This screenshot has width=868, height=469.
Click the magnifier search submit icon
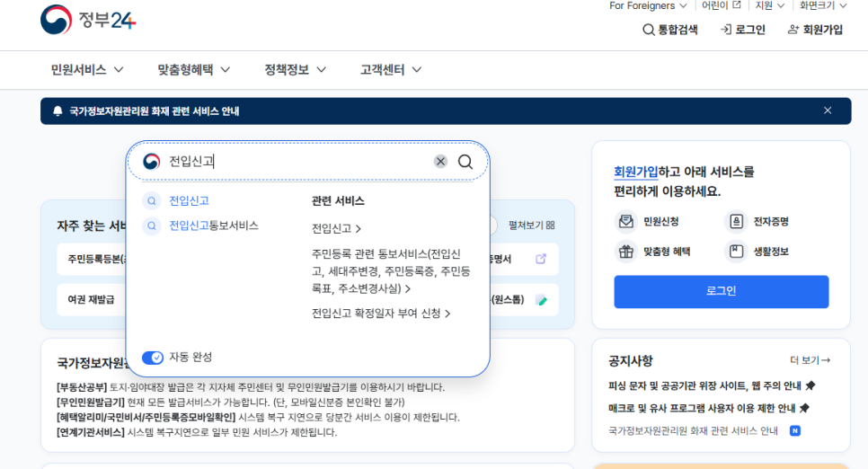[465, 162]
